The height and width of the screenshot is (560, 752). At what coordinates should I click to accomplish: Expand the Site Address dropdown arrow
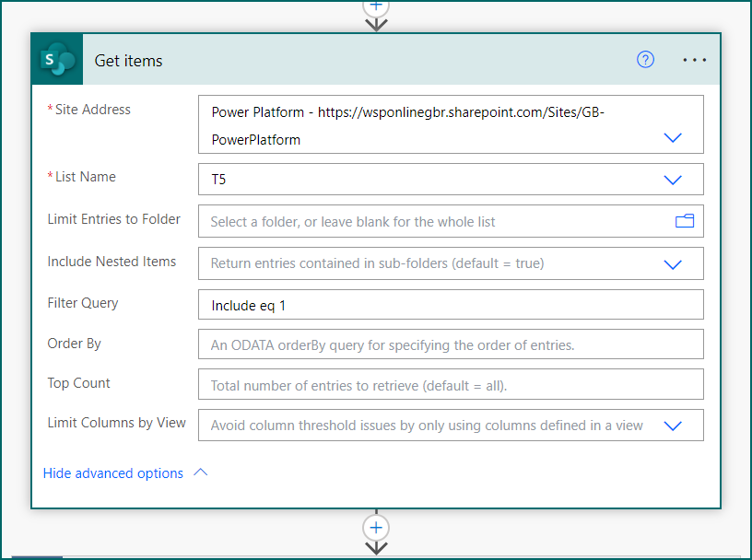pyautogui.click(x=673, y=137)
